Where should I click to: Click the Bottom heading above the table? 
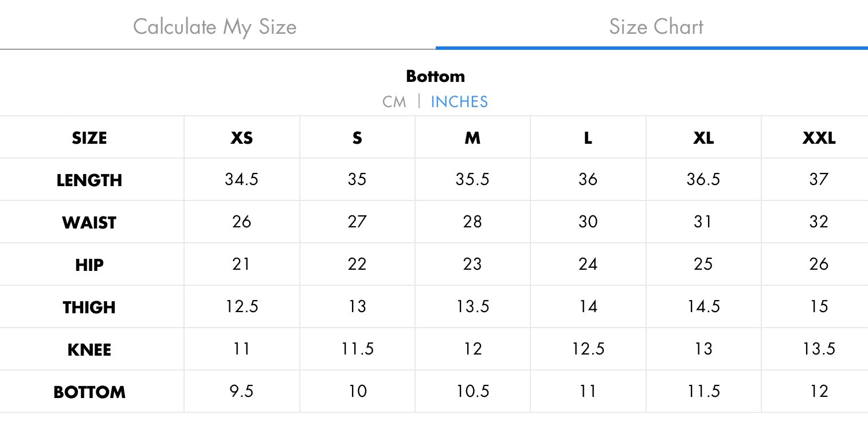(435, 76)
